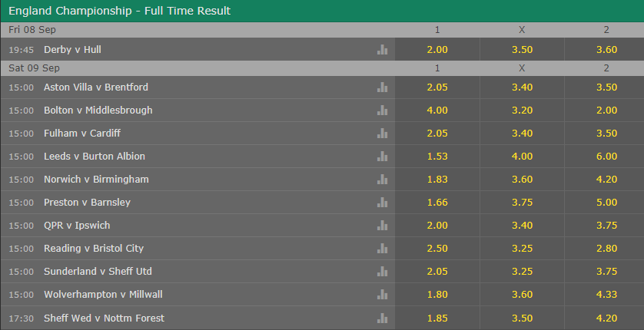Open stats icon for QPR v Ipswich
The height and width of the screenshot is (330, 644).
(x=382, y=226)
